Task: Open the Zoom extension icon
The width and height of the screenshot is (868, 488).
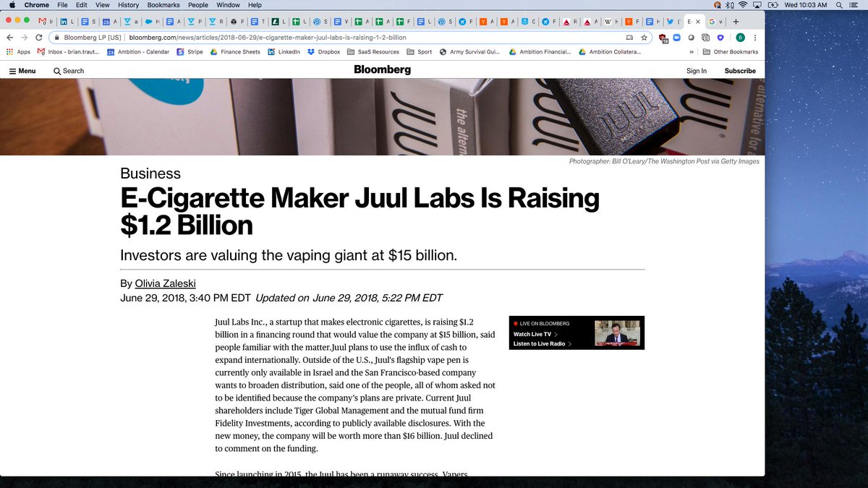Action: [x=676, y=38]
